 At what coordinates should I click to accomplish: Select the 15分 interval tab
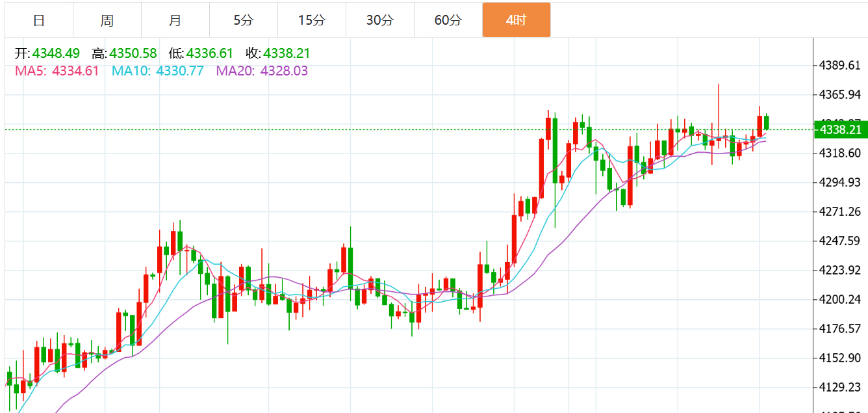312,20
